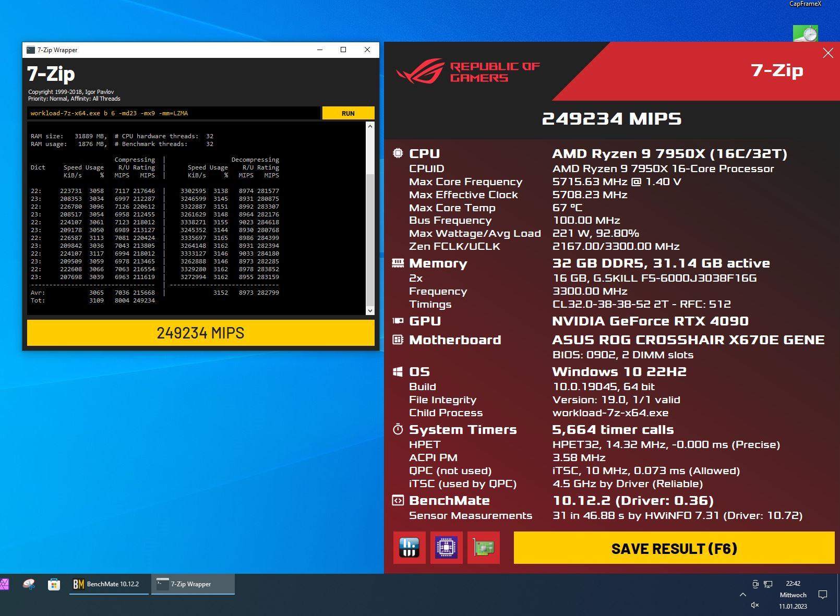
Task: Click the 'CL32.0-38-38-52 2T - RFC: 512' timings
Action: coord(642,304)
